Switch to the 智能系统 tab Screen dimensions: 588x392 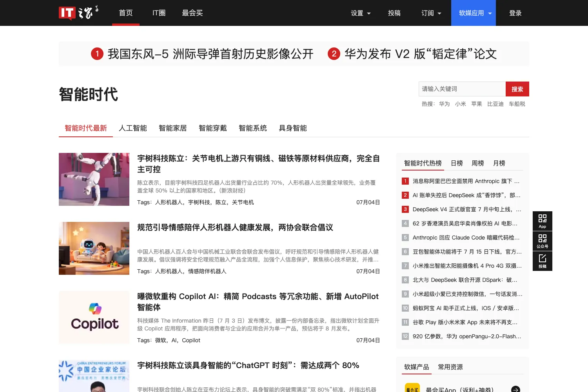tap(253, 128)
